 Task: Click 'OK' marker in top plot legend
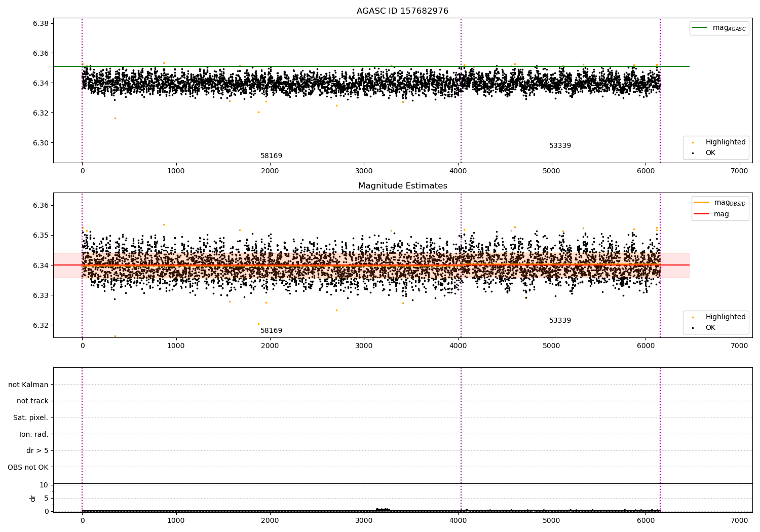[693, 153]
